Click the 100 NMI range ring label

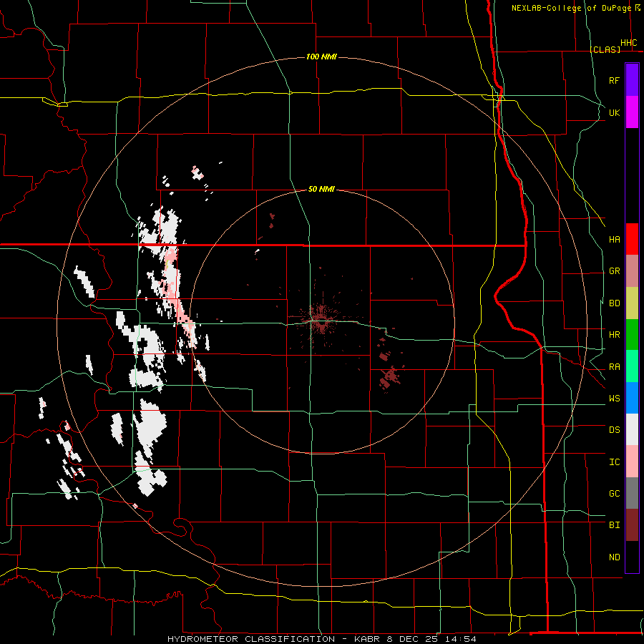coord(321,57)
